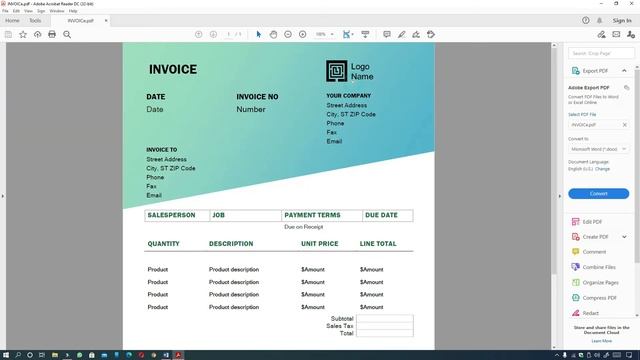The width and height of the screenshot is (640, 360).
Task: Expand the Create PDF chevron
Action: click(624, 237)
